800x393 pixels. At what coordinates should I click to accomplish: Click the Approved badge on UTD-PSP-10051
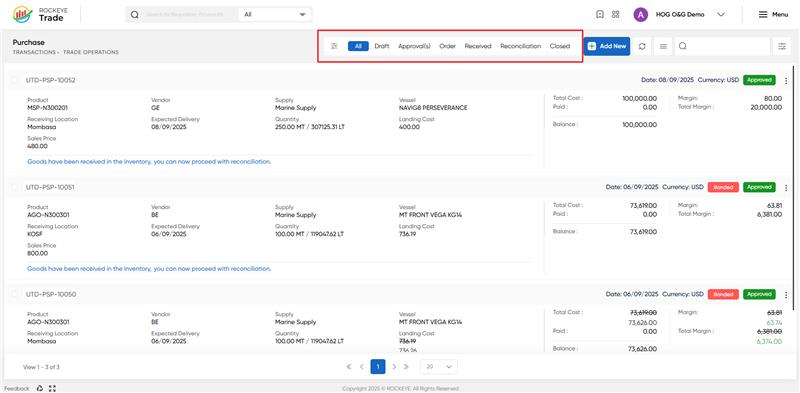click(x=759, y=187)
